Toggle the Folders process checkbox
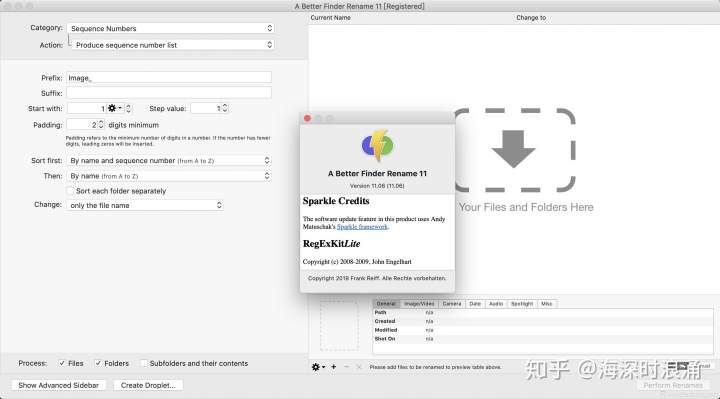This screenshot has width=720, height=399. tap(98, 363)
